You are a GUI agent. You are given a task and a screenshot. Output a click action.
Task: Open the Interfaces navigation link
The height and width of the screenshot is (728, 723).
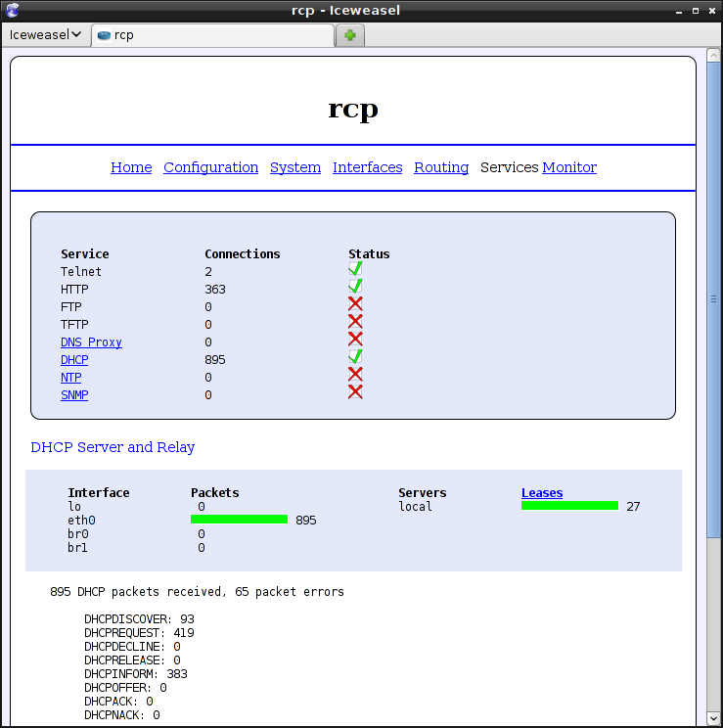pos(367,167)
